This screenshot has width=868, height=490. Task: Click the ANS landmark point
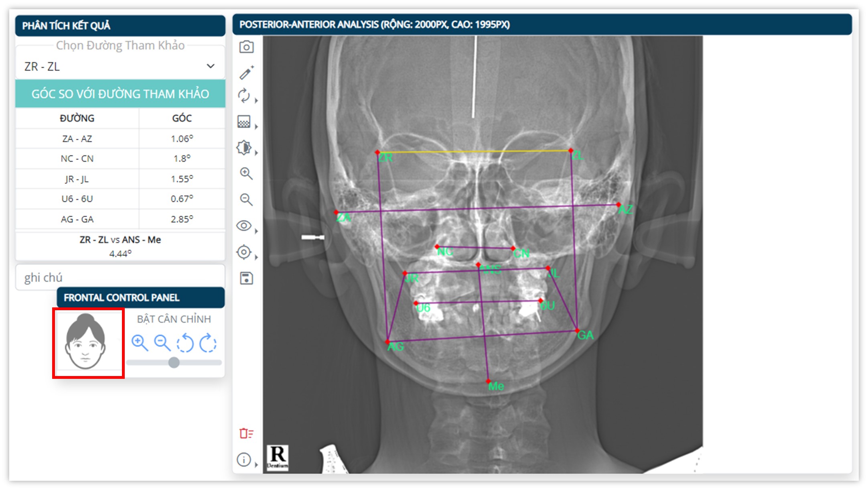(x=478, y=265)
